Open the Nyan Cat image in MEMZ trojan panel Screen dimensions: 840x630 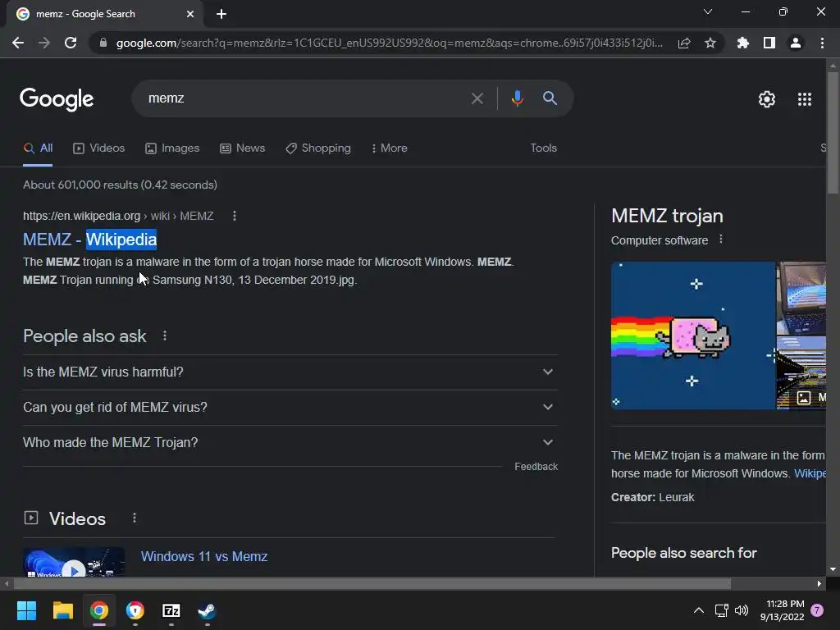tap(693, 336)
